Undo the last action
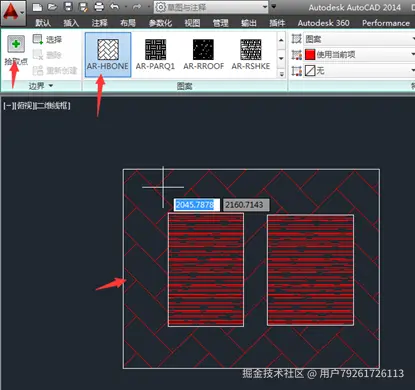This screenshot has width=415, height=390. (x=114, y=7)
